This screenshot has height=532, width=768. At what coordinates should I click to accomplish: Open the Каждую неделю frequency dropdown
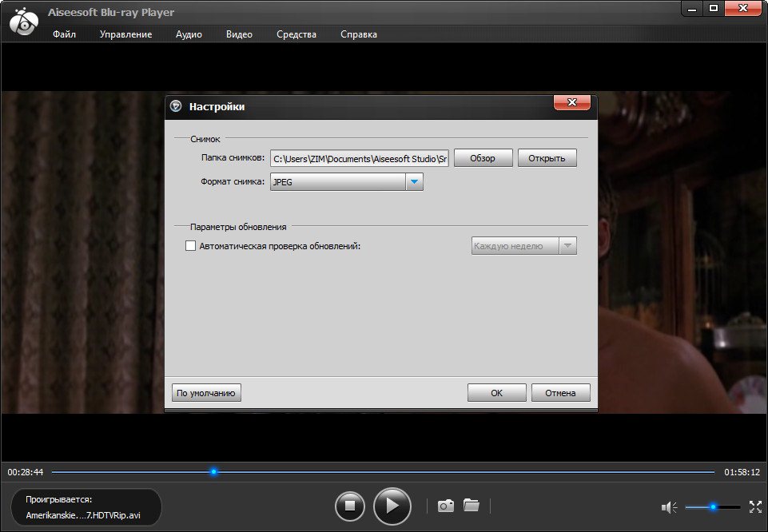click(523, 246)
